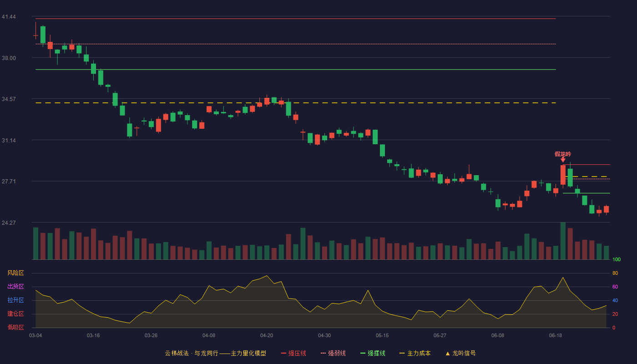The image size is (637, 364).
Task: Click the title 云梯战法 · 与龙同行
Action: click(192, 353)
